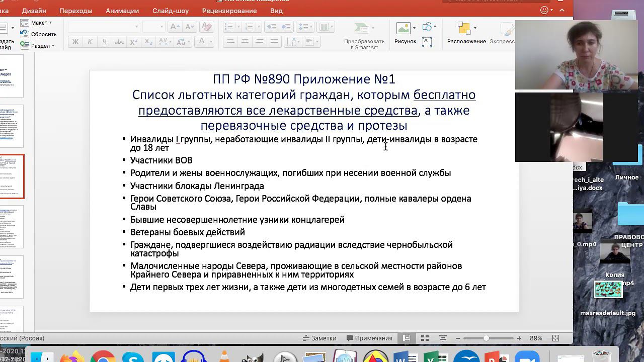Decrease the paragraph indent level
This screenshot has width=644, height=362.
pyautogui.click(x=271, y=27)
